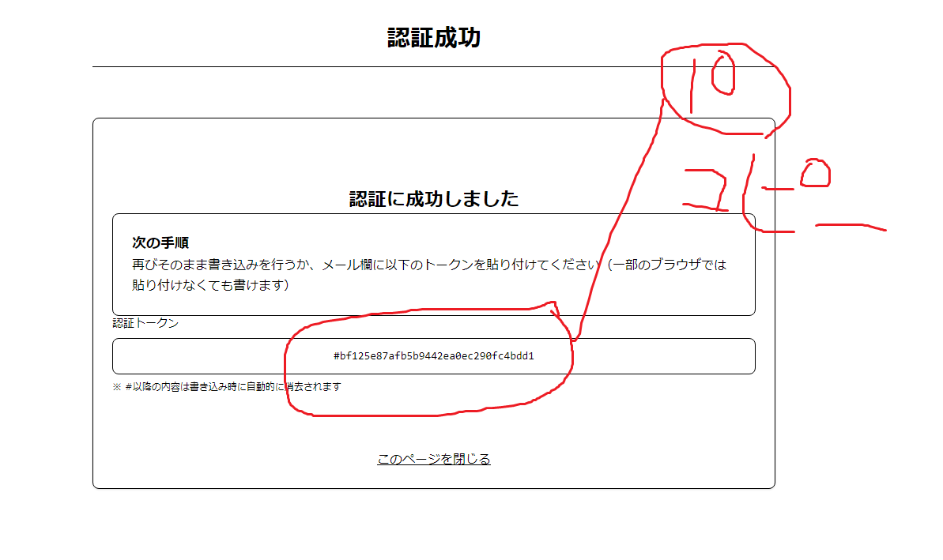The height and width of the screenshot is (560, 943).
Task: Click the red handwritten コ character
Action: coord(707,190)
